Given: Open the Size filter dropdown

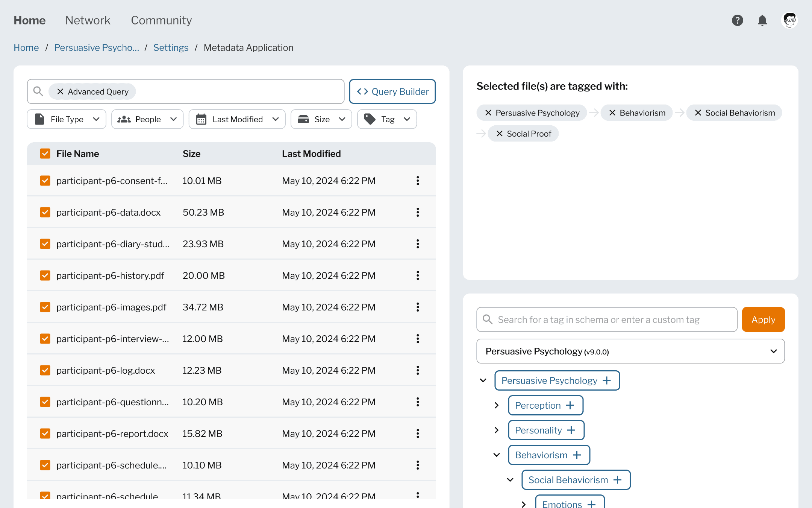Looking at the screenshot, I should (321, 119).
